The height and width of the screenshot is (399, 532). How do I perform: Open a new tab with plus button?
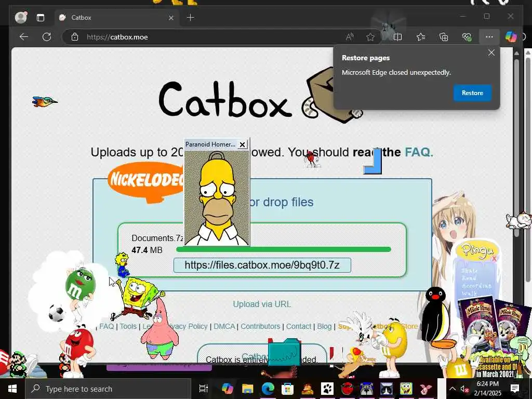(x=190, y=17)
